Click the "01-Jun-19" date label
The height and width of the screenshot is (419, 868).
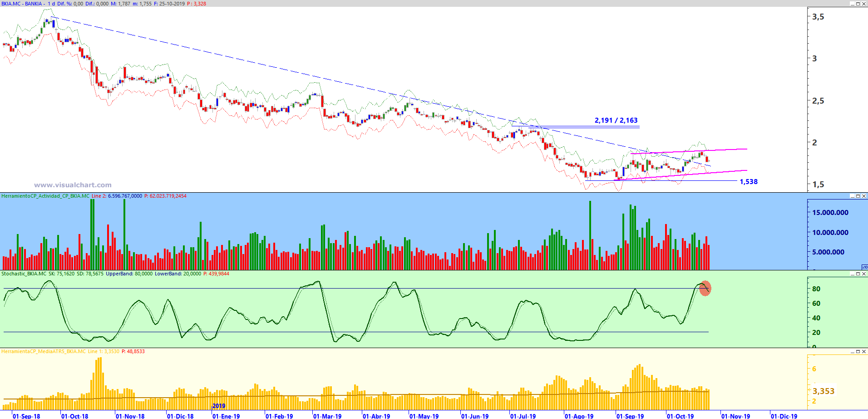pyautogui.click(x=475, y=416)
